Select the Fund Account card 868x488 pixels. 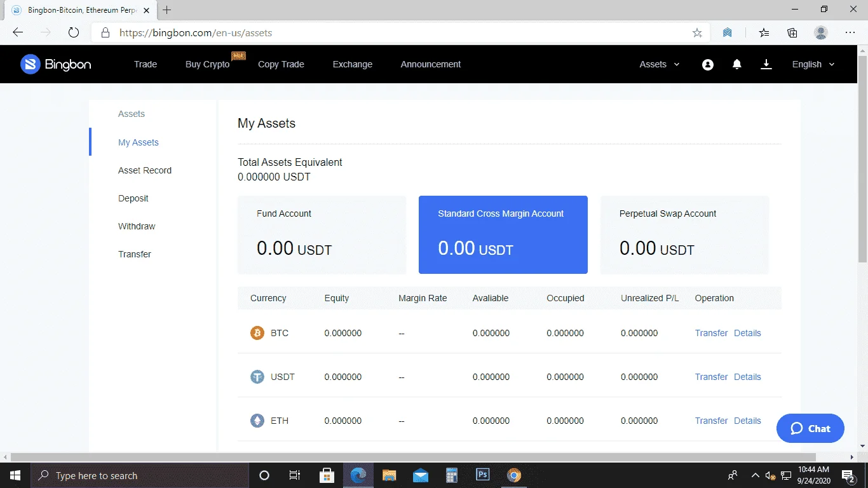[322, 235]
